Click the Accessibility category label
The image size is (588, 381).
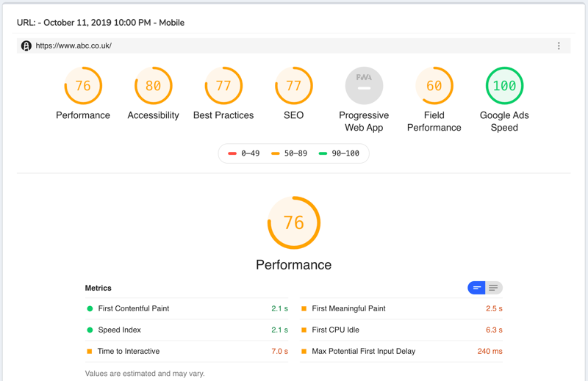coord(154,115)
